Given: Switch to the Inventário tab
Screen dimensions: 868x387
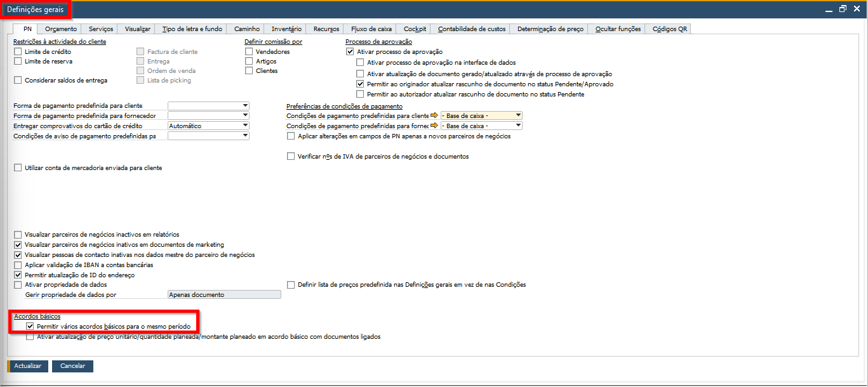Looking at the screenshot, I should click(x=286, y=29).
